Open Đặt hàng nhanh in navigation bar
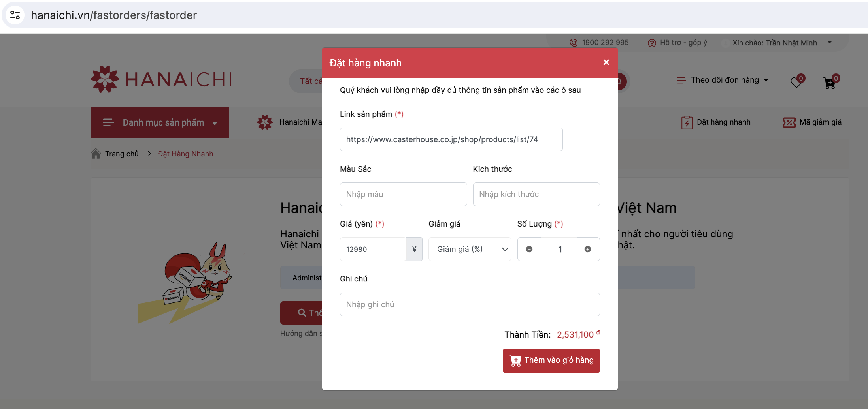 click(716, 122)
